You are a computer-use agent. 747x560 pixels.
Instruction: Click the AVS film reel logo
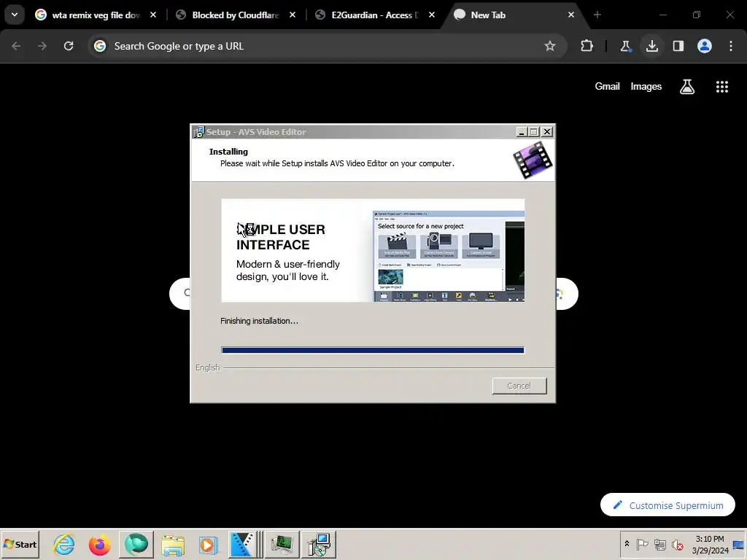coord(532,160)
